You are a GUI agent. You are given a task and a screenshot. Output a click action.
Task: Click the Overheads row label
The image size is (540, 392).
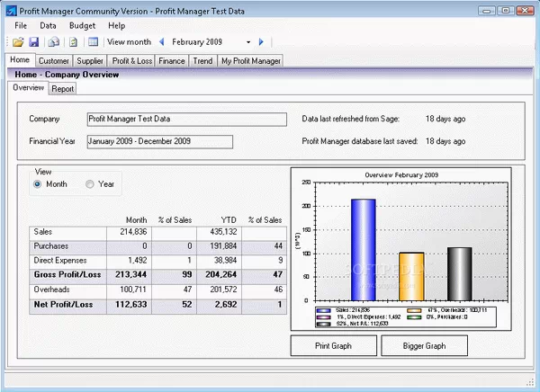(x=51, y=290)
